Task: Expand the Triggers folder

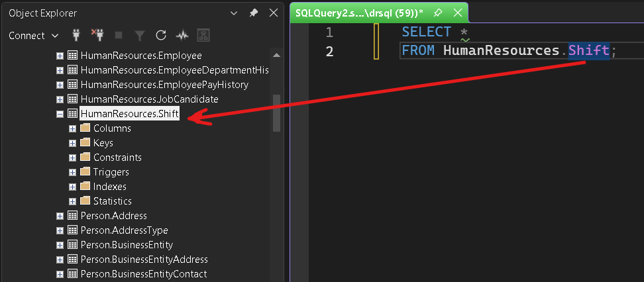Action: click(x=73, y=172)
